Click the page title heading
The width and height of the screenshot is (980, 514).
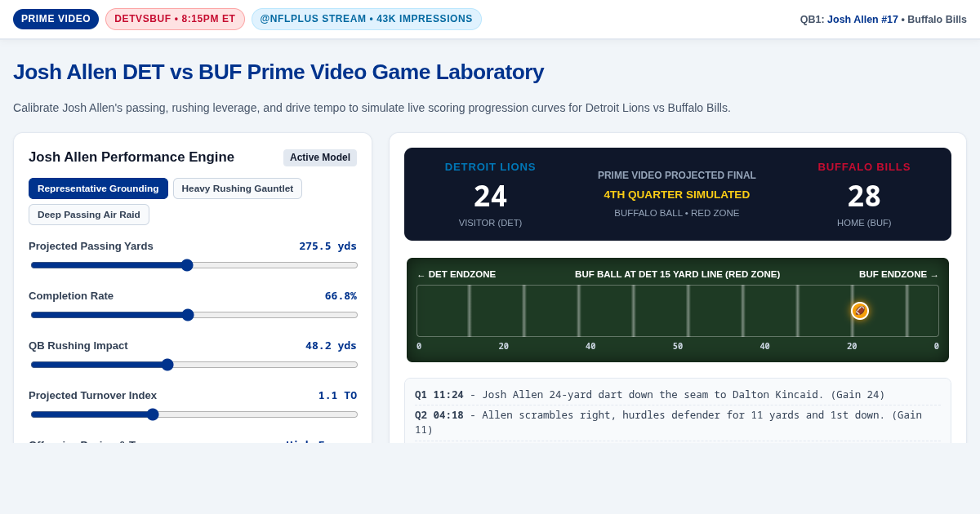(278, 72)
